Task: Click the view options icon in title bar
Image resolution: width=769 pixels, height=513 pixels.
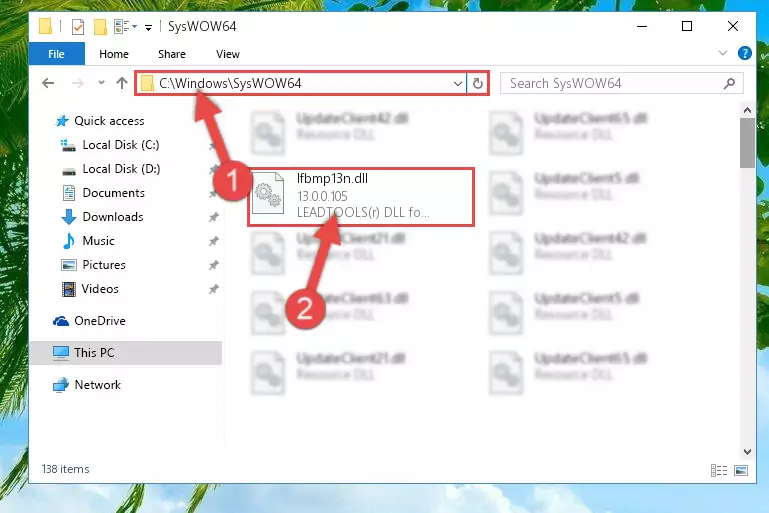Action: click(x=121, y=26)
